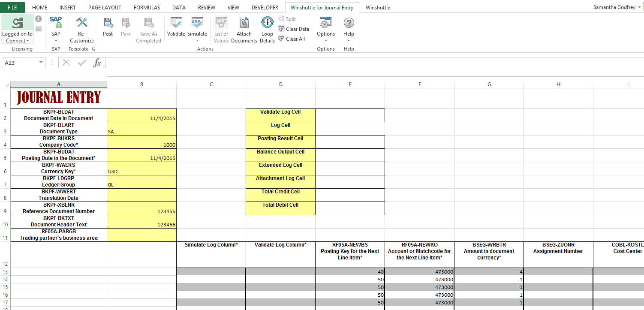Screen dimensions: 644x310
Task: Select row 13 header
Action: click(x=5, y=271)
